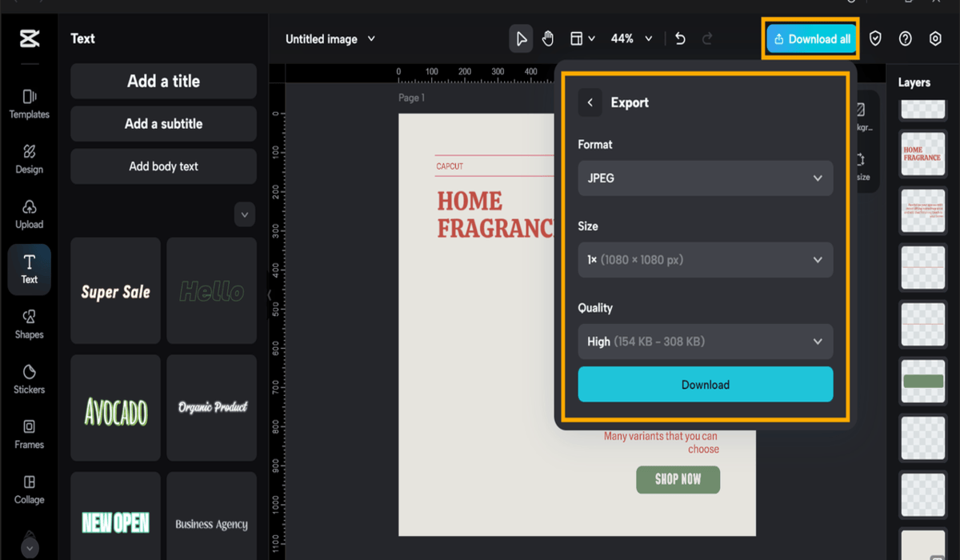Image resolution: width=960 pixels, height=560 pixels.
Task: Open the help question mark icon
Action: click(906, 38)
